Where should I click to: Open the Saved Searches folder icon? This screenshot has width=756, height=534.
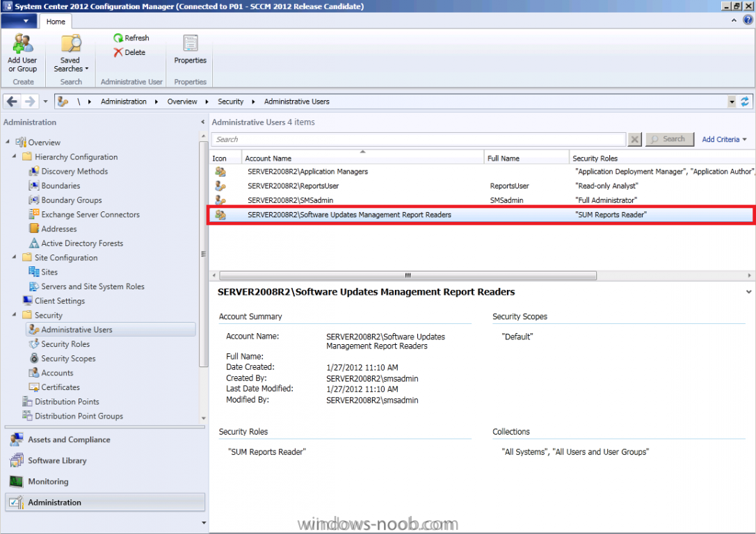pos(71,43)
